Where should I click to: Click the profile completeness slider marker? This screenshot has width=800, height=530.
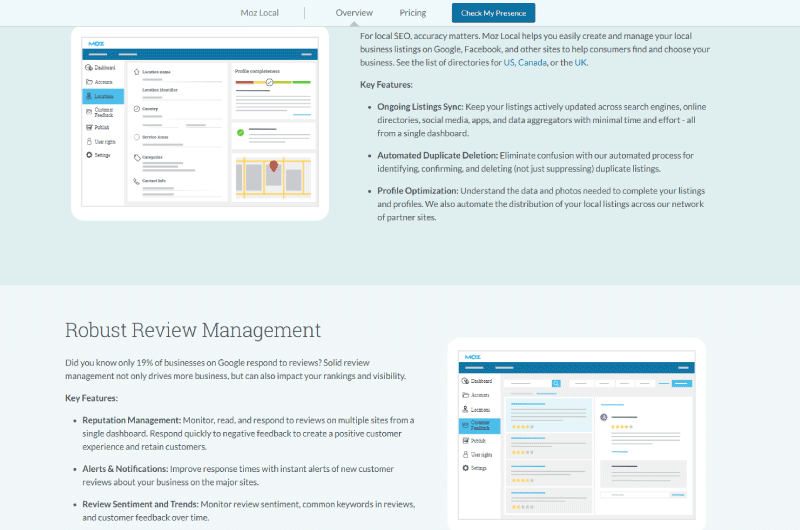(269, 82)
